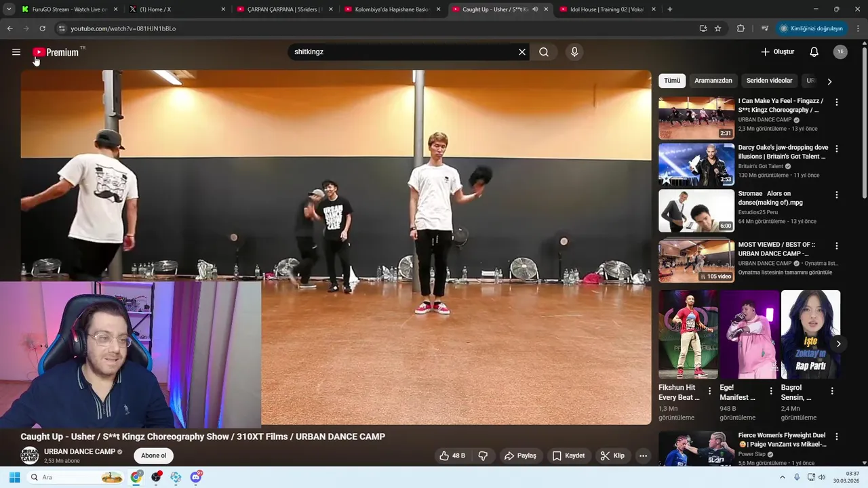Click Oynatma listesinin tamamını görüntüle
The height and width of the screenshot is (488, 868).
pyautogui.click(x=785, y=272)
